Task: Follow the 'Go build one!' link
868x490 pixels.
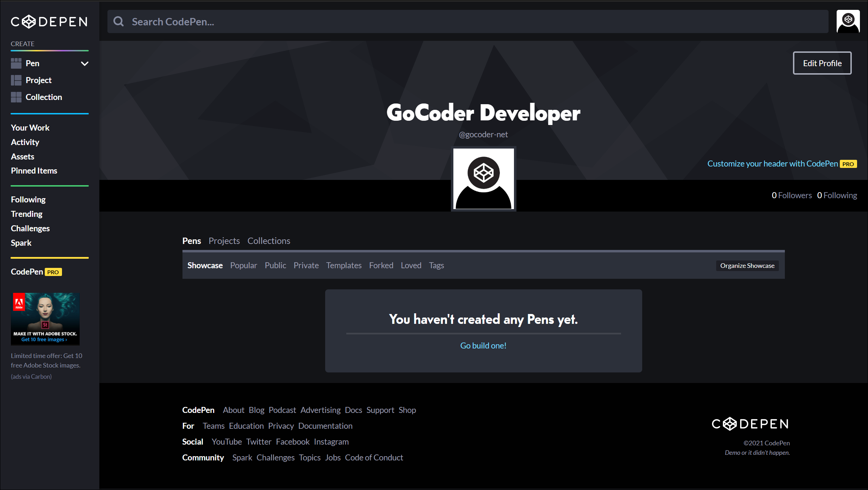Action: click(483, 346)
